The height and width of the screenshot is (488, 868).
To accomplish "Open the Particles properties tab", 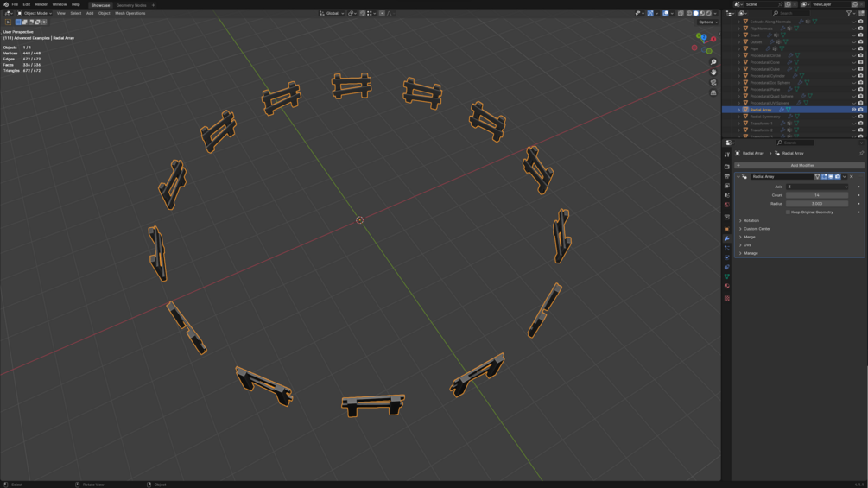I will pos(727,248).
